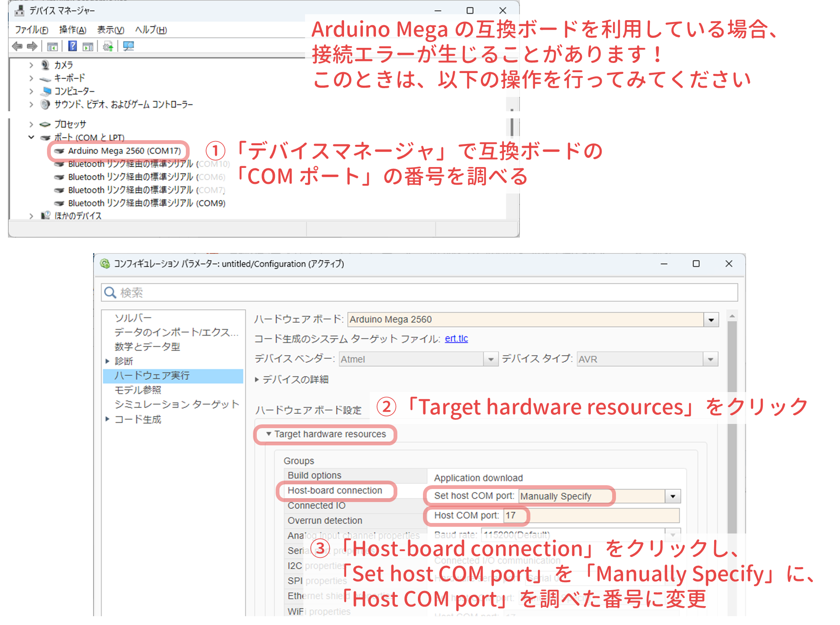Select Arduino Mega 2560 (COM17) device
Image resolution: width=840 pixels, height=625 pixels.
(x=124, y=151)
